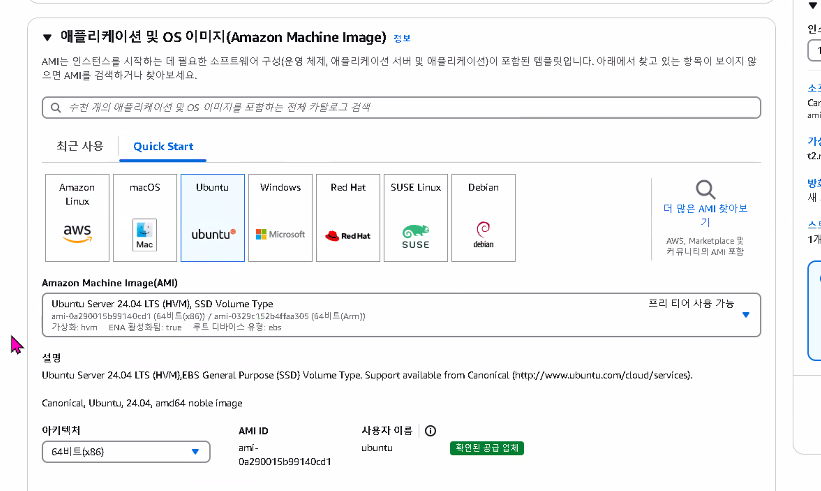Open the Ubuntu Server 24.04 LTS AMI dropdown
This screenshot has width=821, height=491.
coord(401,315)
